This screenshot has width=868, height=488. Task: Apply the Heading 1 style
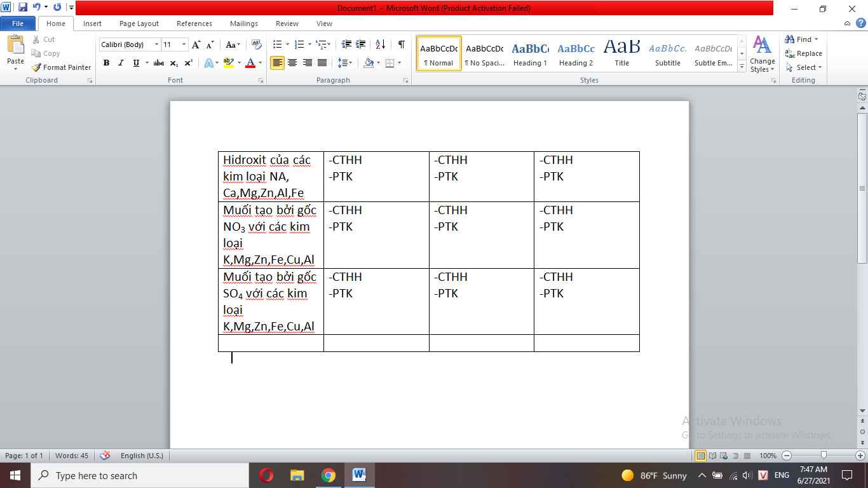point(530,54)
